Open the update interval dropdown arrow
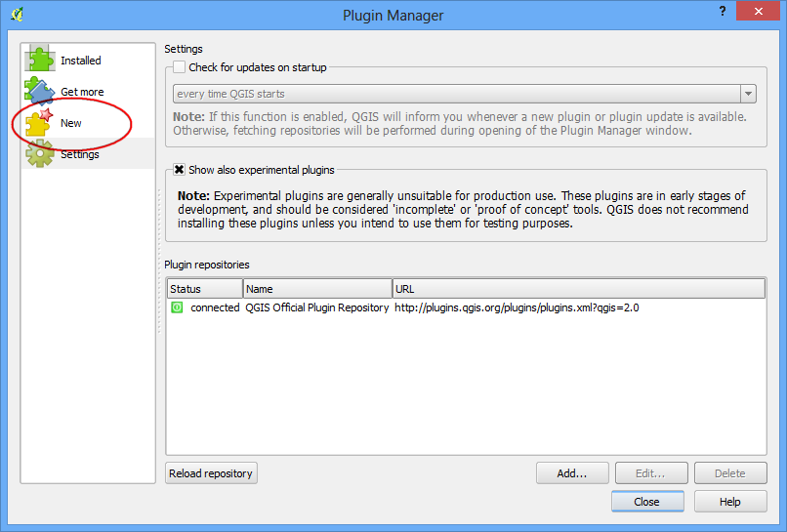The width and height of the screenshot is (787, 532). tap(748, 94)
